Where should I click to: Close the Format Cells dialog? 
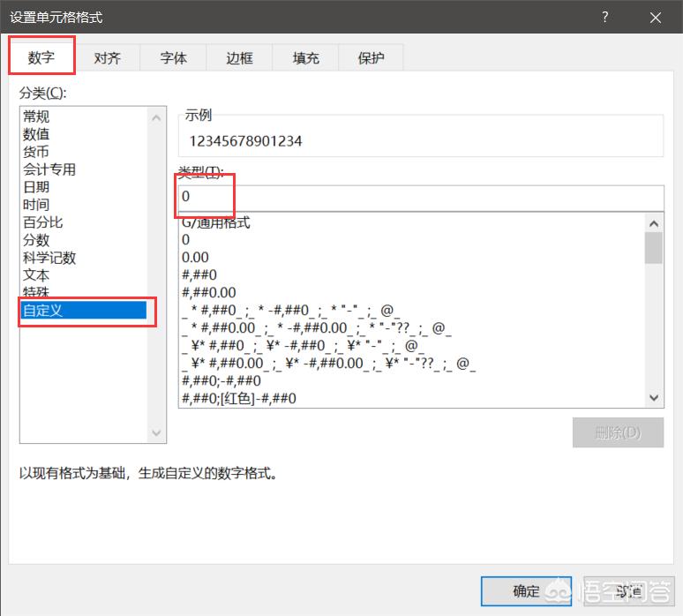[655, 18]
